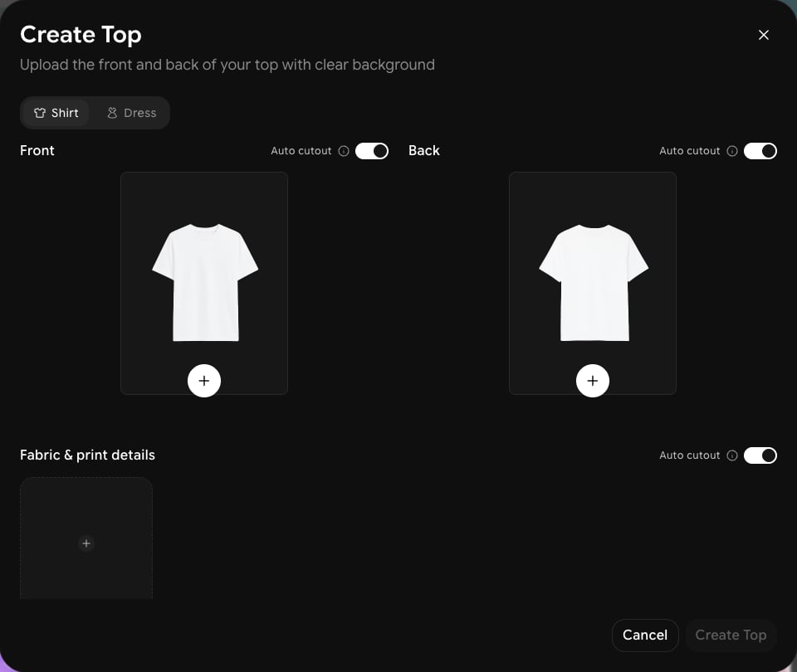Toggle Auto cutout for Back
Viewport: 797px width, 672px height.
tap(760, 151)
